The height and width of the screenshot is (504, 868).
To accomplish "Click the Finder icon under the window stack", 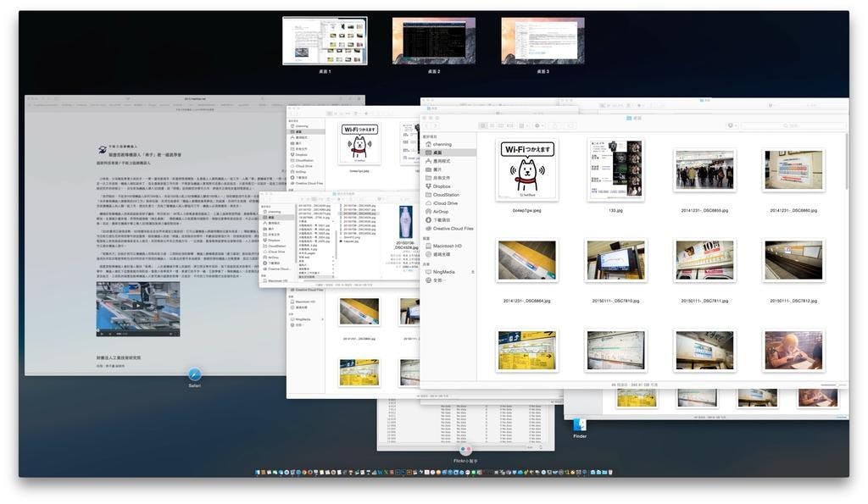I will (x=580, y=424).
